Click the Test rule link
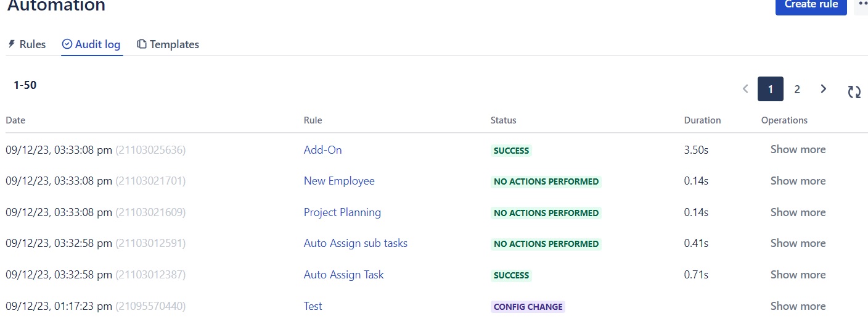Screen dimensions: 868x321 pyautogui.click(x=313, y=306)
